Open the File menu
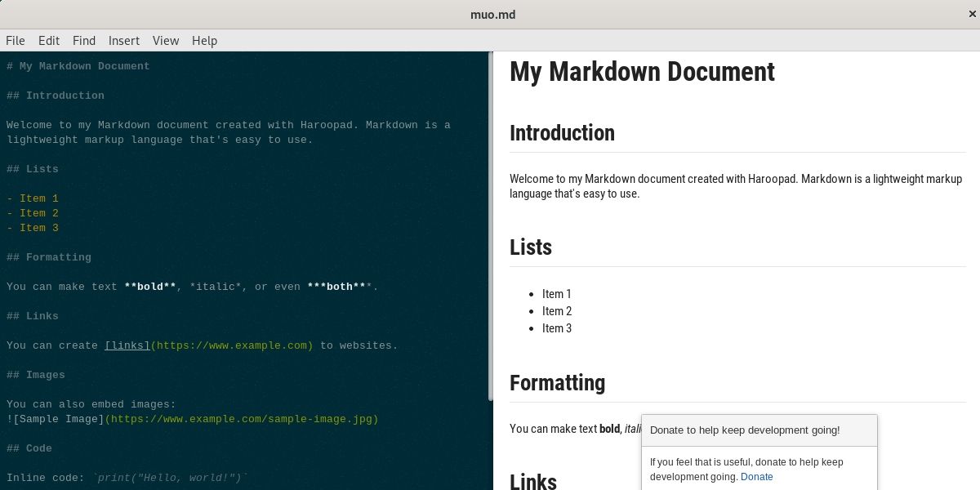 click(15, 40)
